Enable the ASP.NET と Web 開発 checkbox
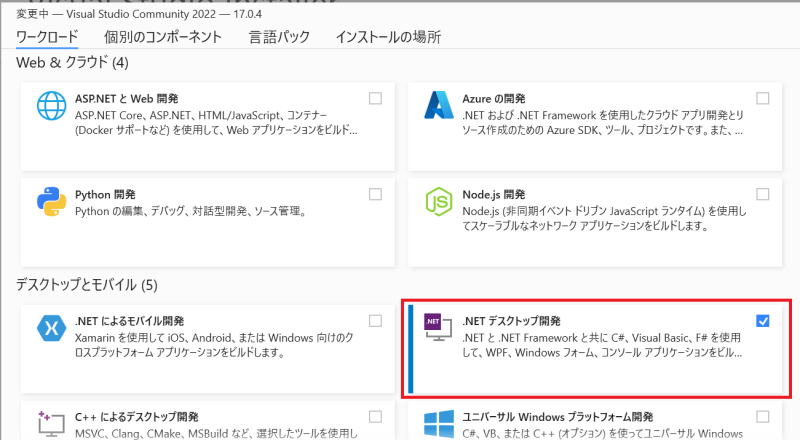 pos(376,98)
